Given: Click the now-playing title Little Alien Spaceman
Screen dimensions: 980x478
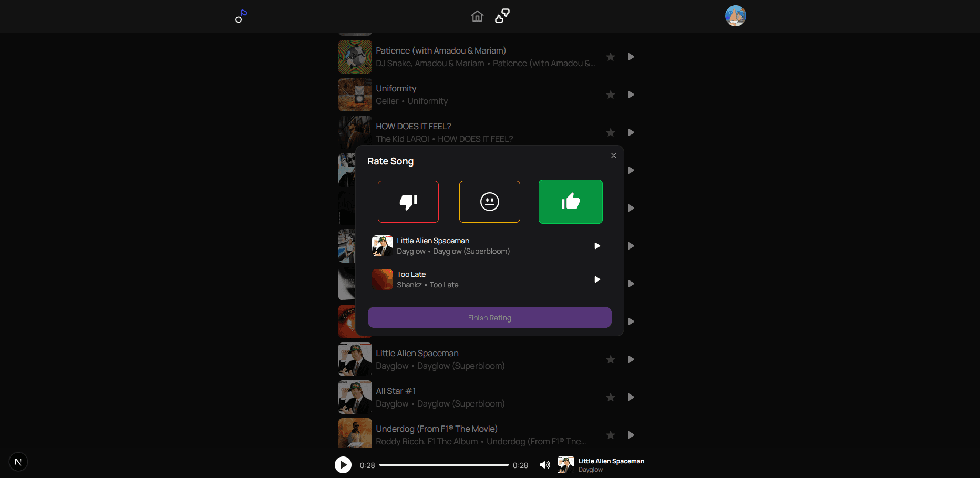Looking at the screenshot, I should click(611, 461).
